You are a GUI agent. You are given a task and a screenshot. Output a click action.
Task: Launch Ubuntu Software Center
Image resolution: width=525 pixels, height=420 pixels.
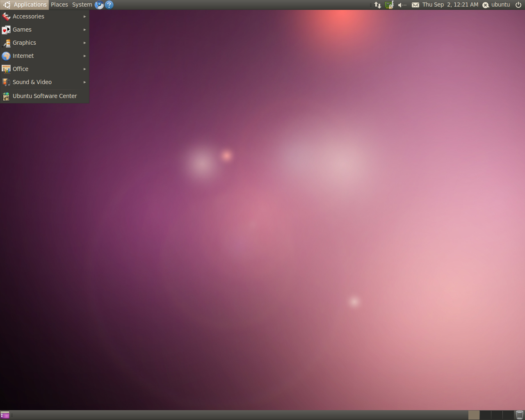click(x=45, y=96)
